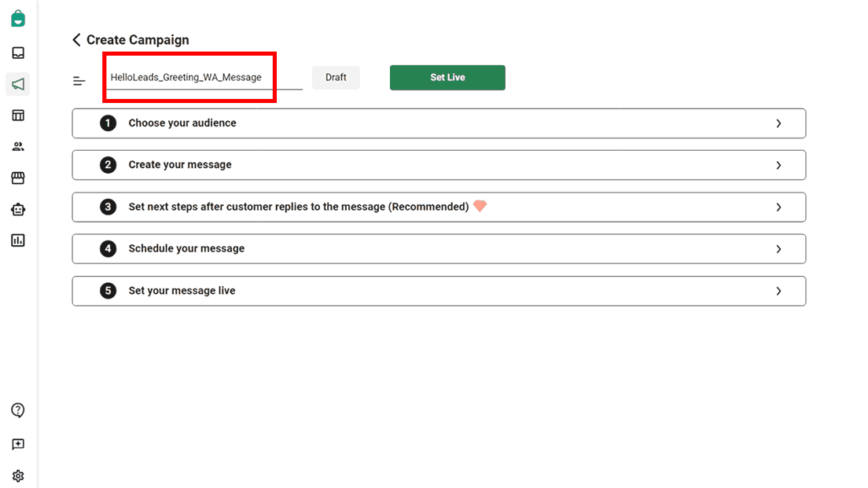Click the green shopping bag logo
The image size is (868, 488).
[18, 18]
